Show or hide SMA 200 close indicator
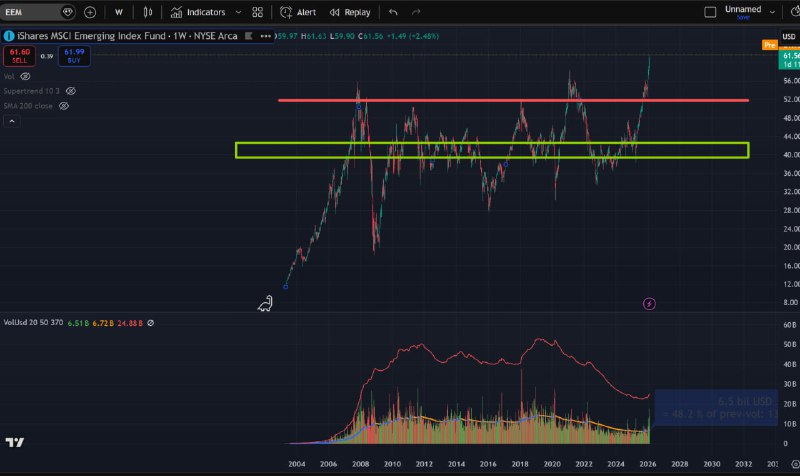The height and width of the screenshot is (476, 800). coord(63,105)
